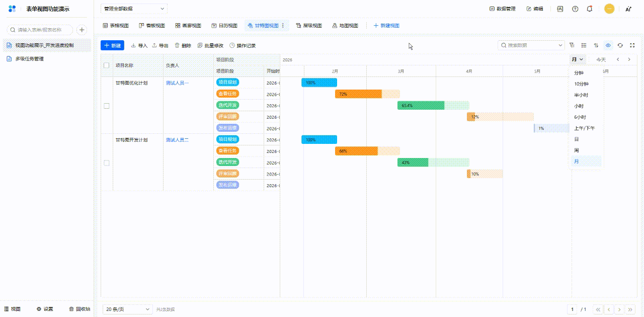Screen dimensions: 644x317
Task: Switch to 画廊视图 tab
Action: point(188,25)
